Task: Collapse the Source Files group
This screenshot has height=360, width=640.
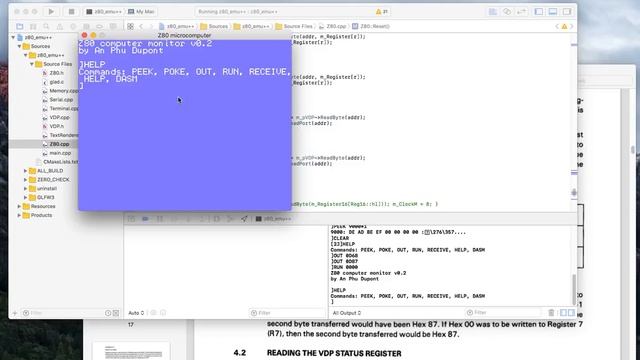Action: (x=32, y=64)
